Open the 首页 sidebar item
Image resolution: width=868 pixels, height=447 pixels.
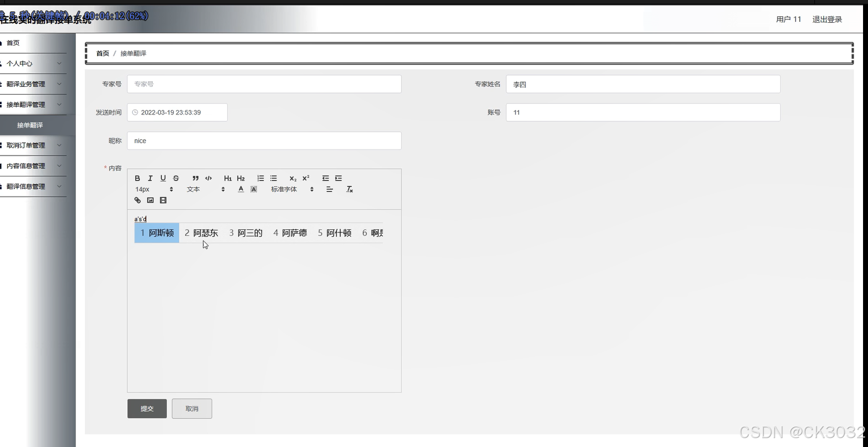pos(13,43)
